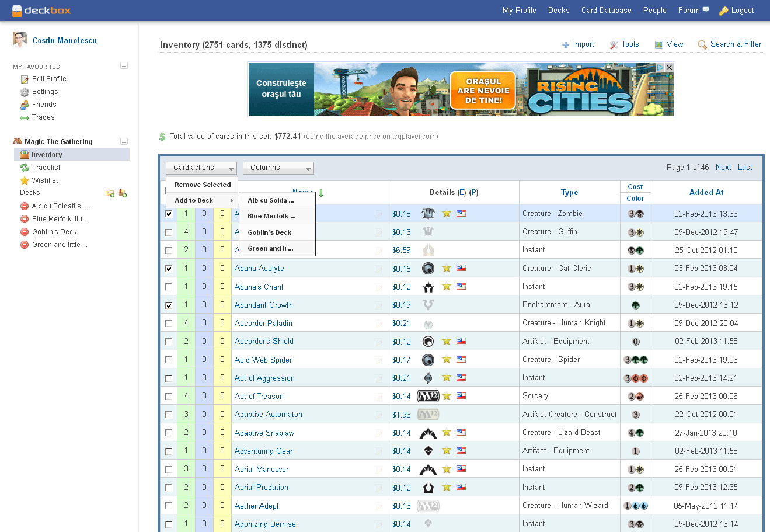Collapse the Magic The Gathering section
770x532 pixels.
coord(124,141)
